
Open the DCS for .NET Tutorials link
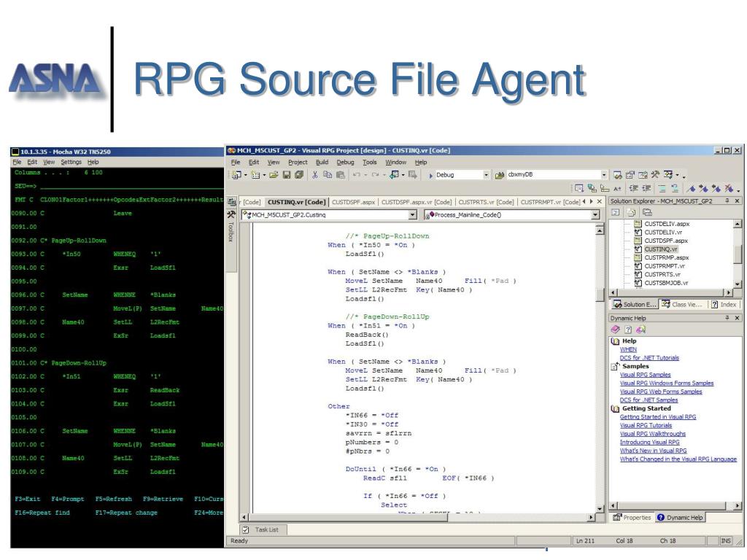pos(649,358)
